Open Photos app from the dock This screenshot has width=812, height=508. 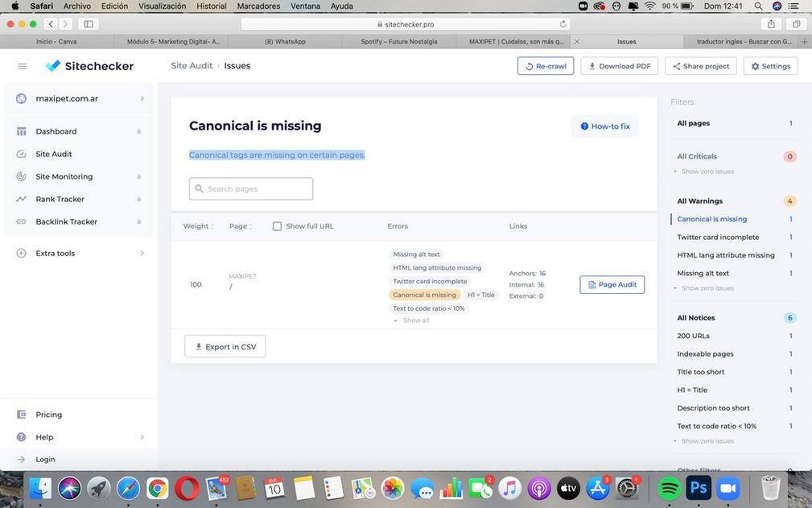(x=393, y=489)
